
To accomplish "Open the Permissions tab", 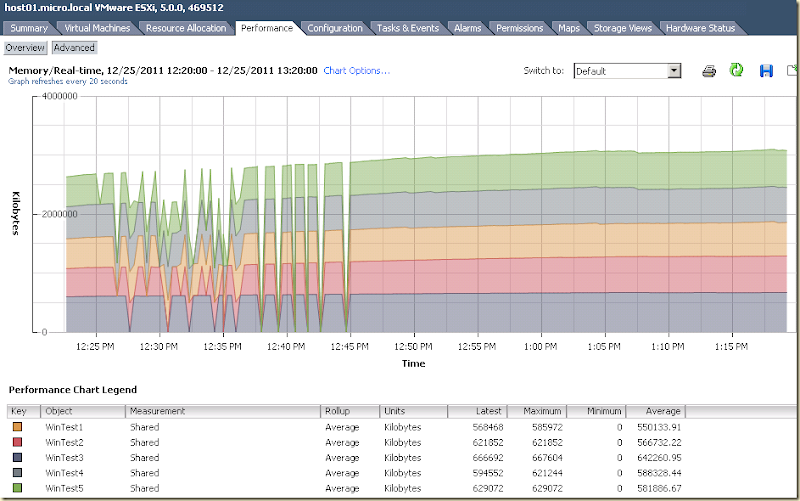I will point(519,28).
